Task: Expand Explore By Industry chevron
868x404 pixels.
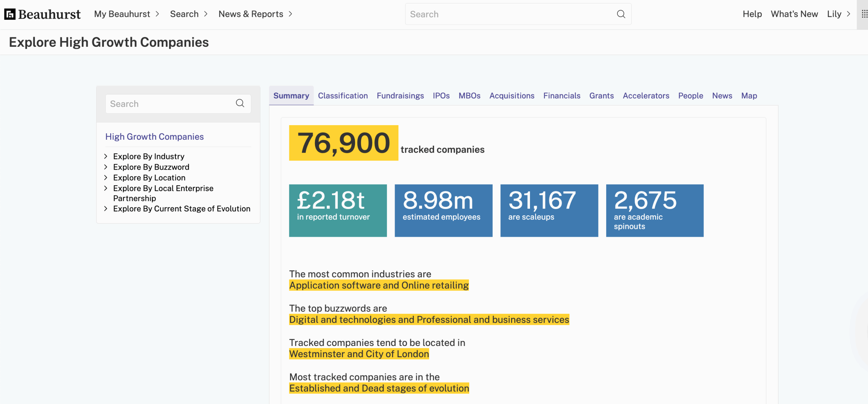Action: [x=106, y=156]
